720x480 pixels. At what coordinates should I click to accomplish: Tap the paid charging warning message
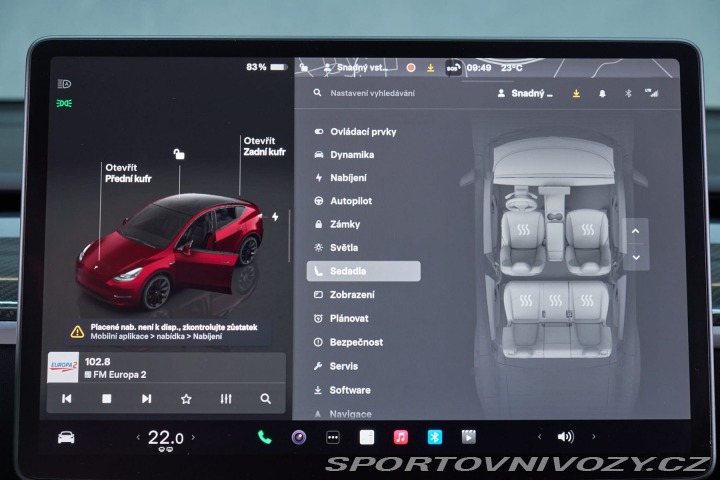coord(170,331)
